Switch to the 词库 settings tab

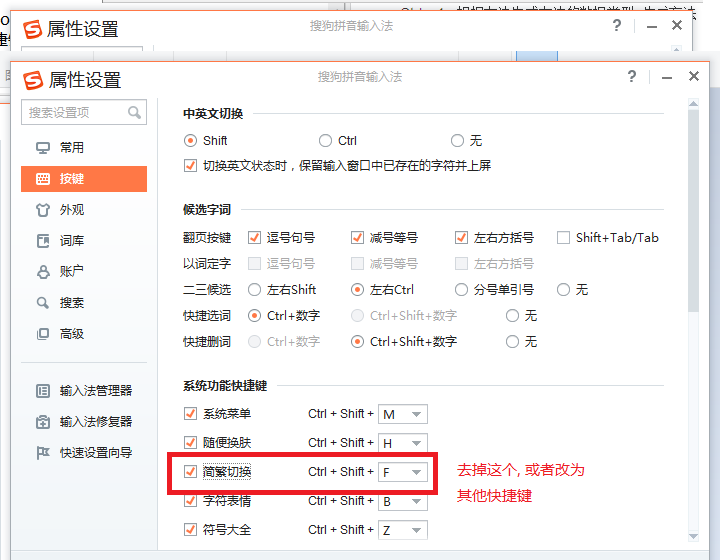click(x=84, y=241)
